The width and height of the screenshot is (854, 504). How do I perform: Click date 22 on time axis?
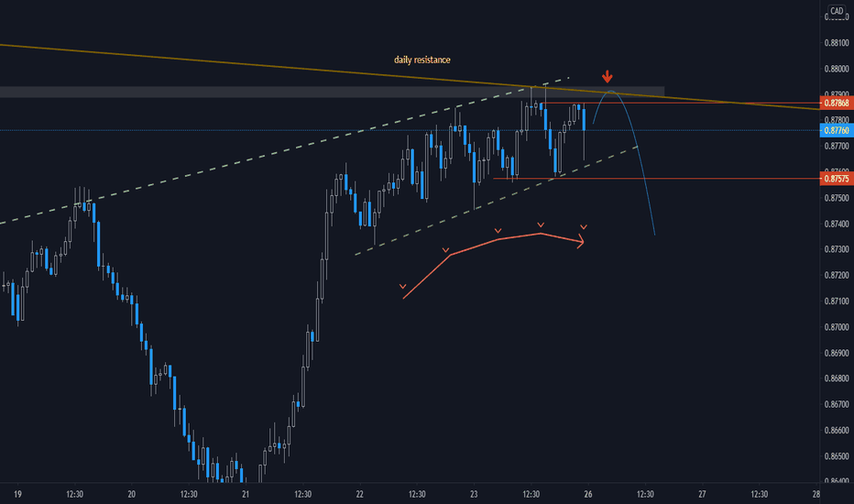[x=359, y=494]
